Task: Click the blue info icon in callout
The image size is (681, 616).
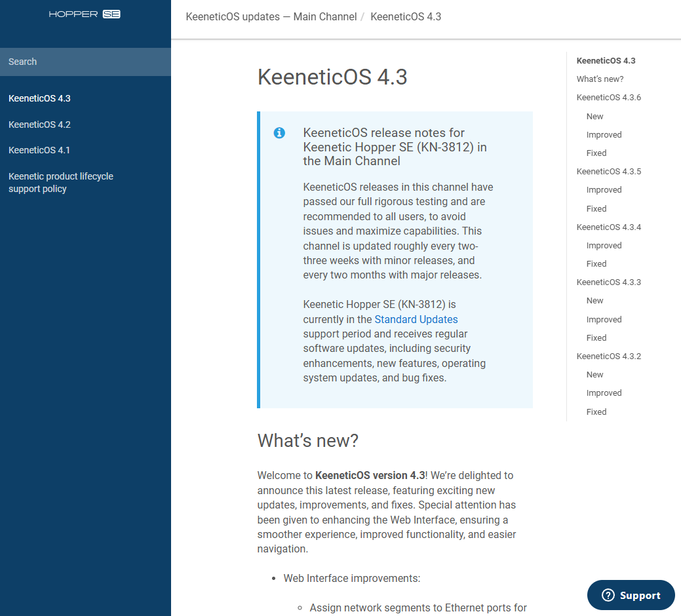Action: click(279, 133)
